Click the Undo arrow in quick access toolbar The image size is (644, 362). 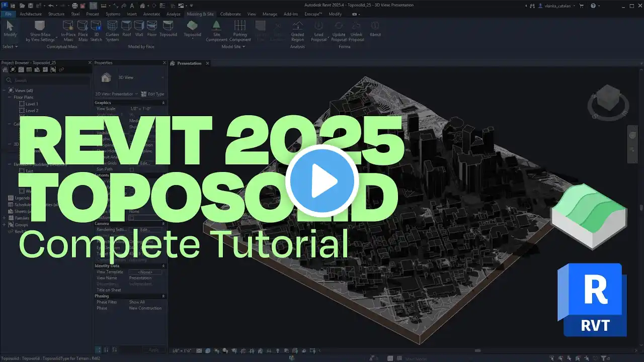pyautogui.click(x=50, y=6)
